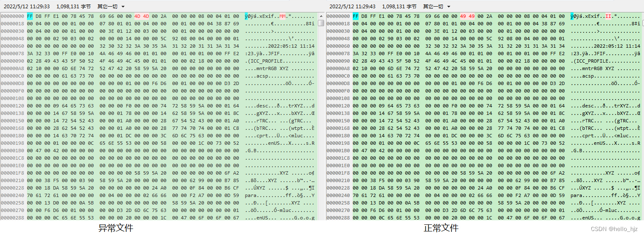
Task: Click offset 000001B0 in the right pane
Action: 338,151
